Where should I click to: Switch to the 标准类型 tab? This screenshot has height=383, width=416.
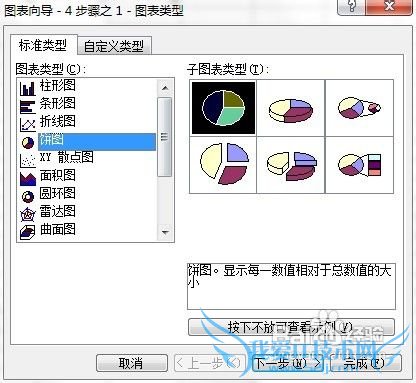[43, 45]
